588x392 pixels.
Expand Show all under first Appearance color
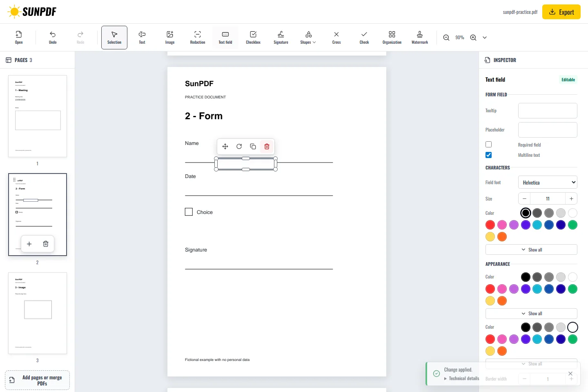coord(531,314)
